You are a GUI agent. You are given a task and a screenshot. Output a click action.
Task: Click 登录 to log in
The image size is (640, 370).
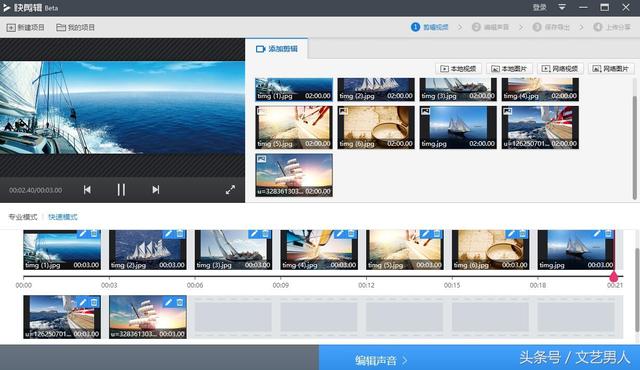click(x=539, y=7)
